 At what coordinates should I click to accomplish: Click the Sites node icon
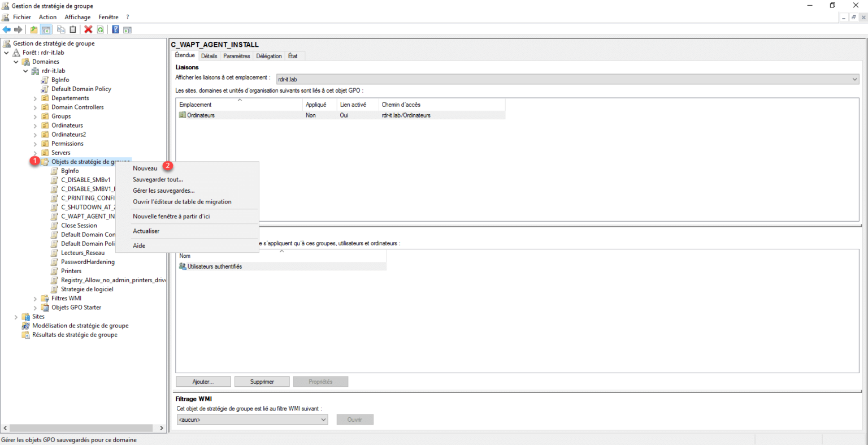26,317
